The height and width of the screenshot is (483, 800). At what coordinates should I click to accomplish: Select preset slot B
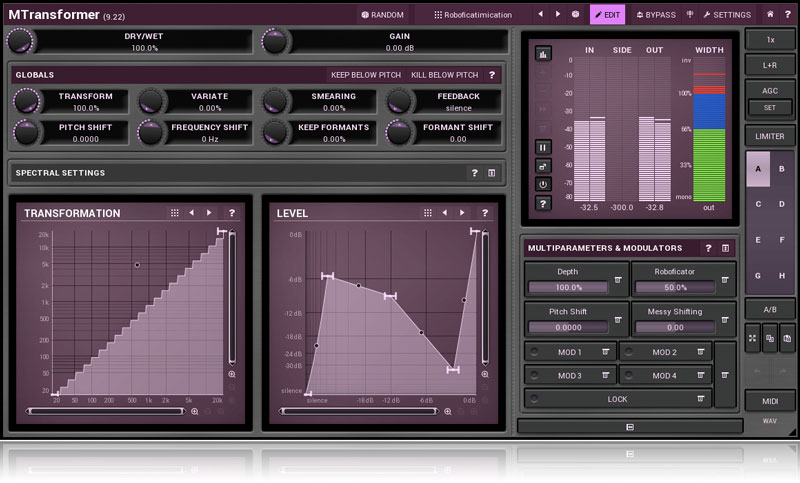click(x=781, y=169)
